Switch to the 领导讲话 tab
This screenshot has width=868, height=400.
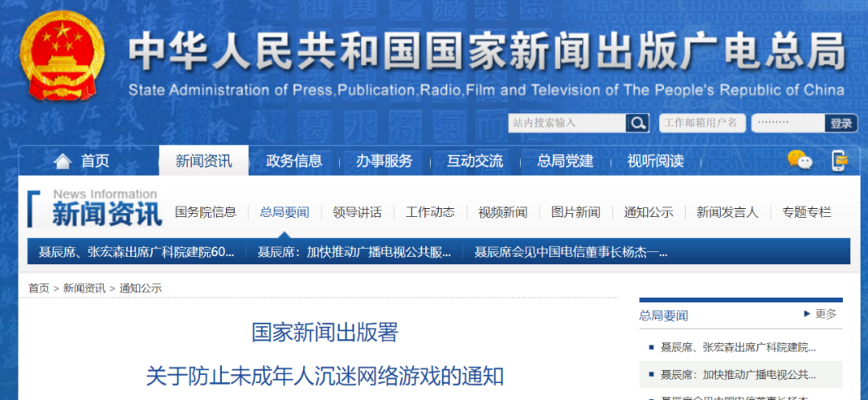tap(357, 212)
